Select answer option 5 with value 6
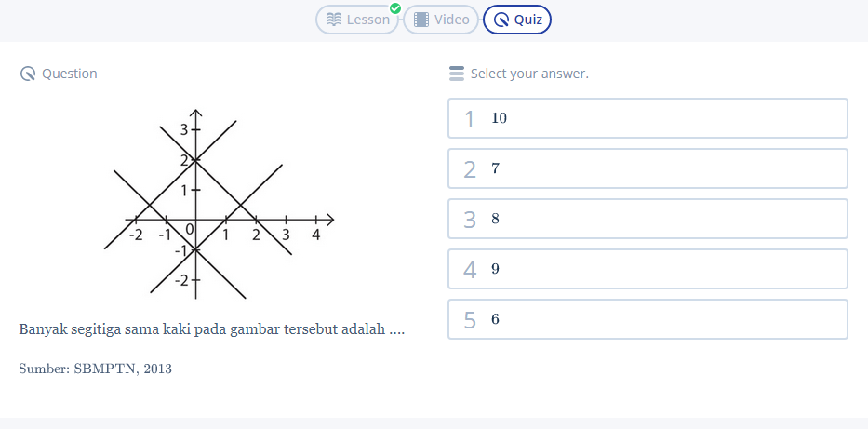 coord(648,319)
